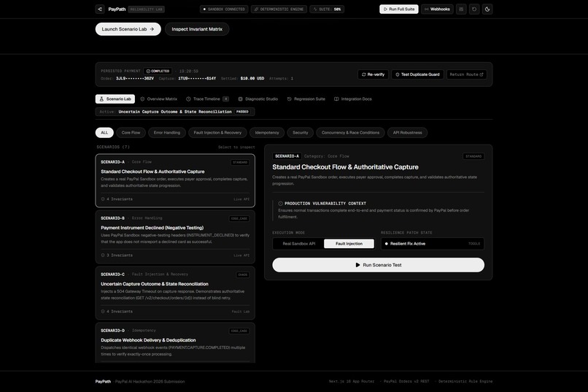Switch to Diagnostic Studio tab
Screen dimensions: 588x392
(258, 99)
